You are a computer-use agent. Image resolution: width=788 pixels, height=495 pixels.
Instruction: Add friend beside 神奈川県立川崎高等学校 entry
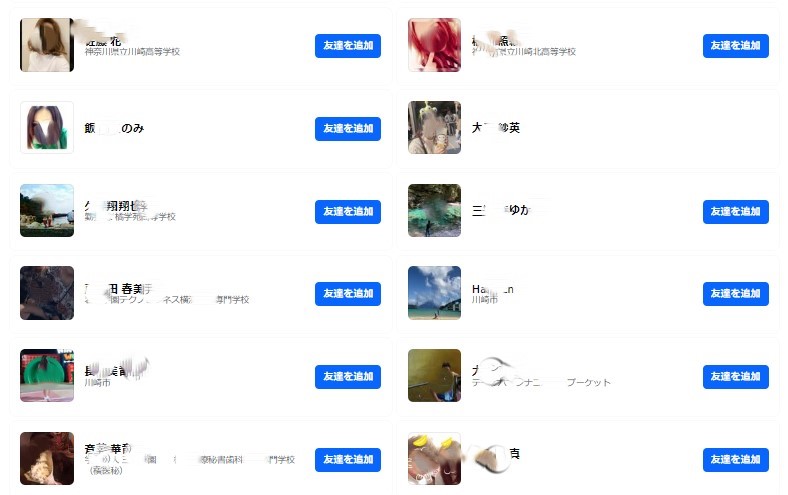point(348,46)
